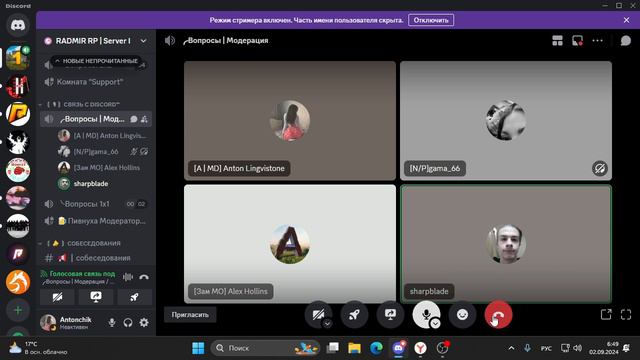Open chat of Вопросы | Мод... channel
Image resolution: width=640 pixels, height=360 pixels.
pos(133,119)
